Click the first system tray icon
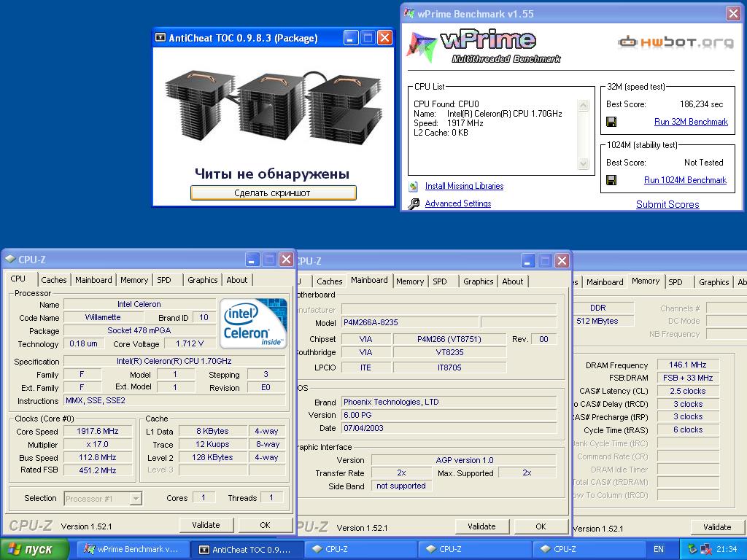The width and height of the screenshot is (747, 560). point(692,549)
